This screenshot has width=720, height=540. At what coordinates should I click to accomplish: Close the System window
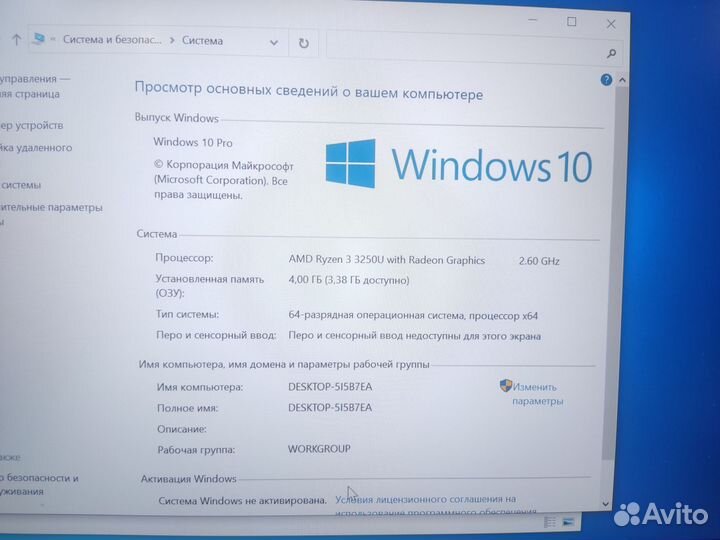click(611, 24)
